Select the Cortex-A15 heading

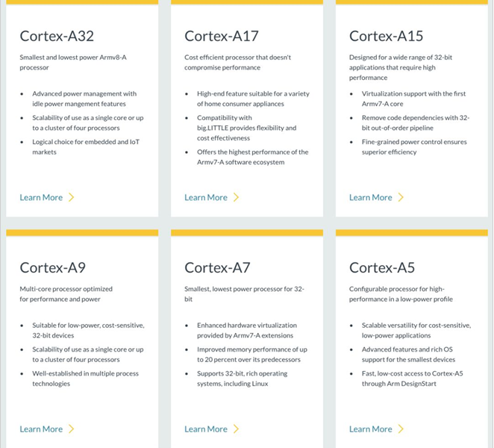[387, 36]
